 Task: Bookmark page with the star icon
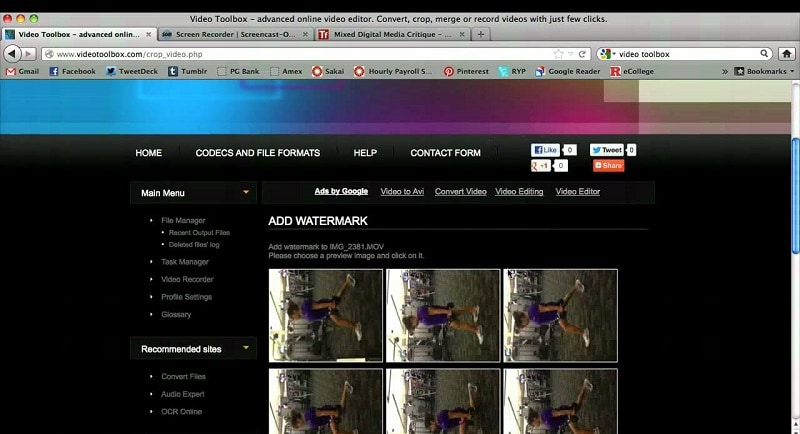[558, 54]
